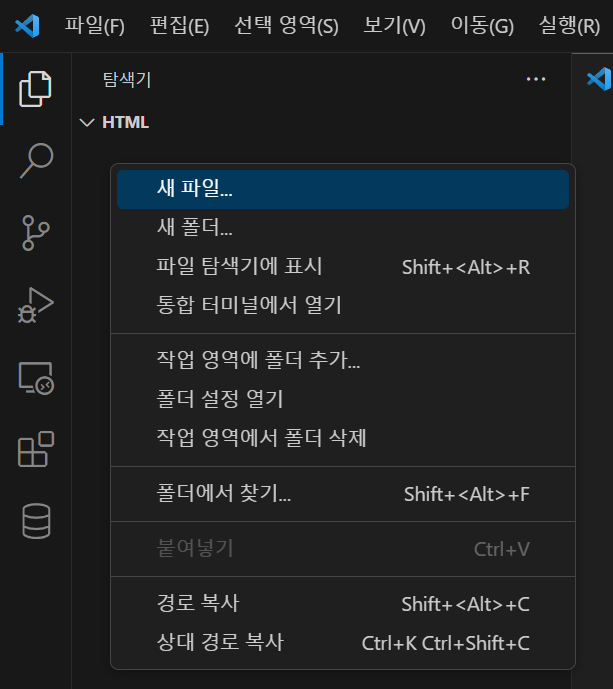Open the 보기(V) menu
Image resolution: width=613 pixels, height=689 pixels.
click(x=394, y=25)
